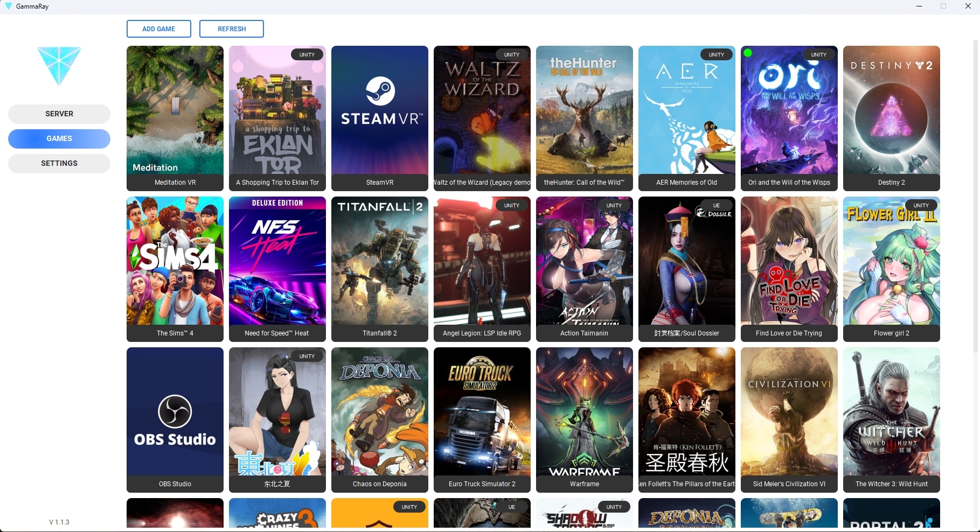The image size is (980, 532).
Task: Click the Need for Speed Heat cover
Action: tap(277, 261)
